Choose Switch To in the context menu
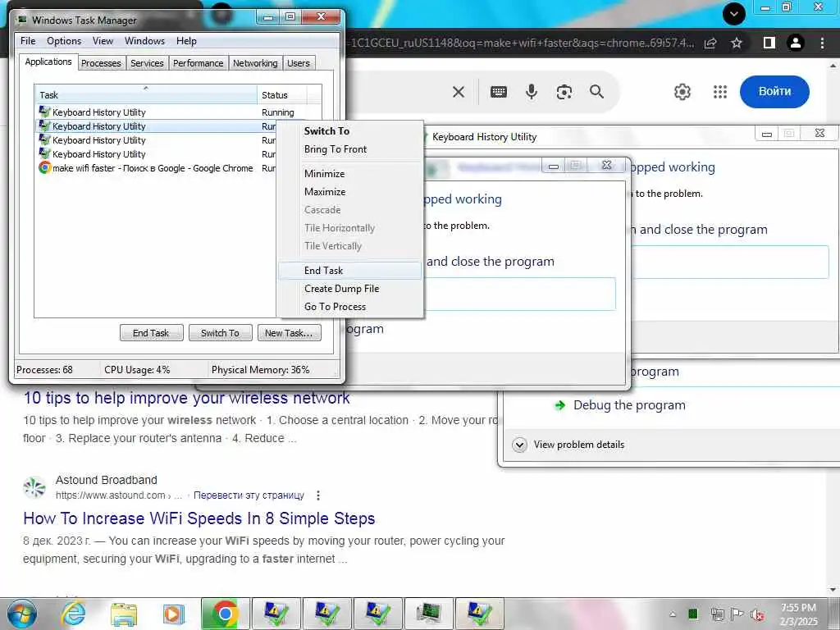Screen dimensions: 840x630 coord(349,130)
